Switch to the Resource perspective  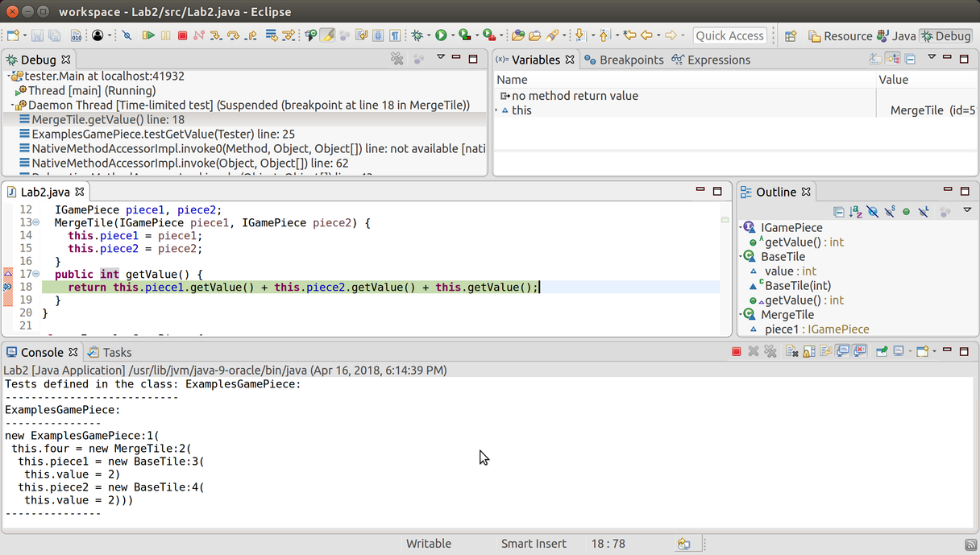pyautogui.click(x=840, y=36)
